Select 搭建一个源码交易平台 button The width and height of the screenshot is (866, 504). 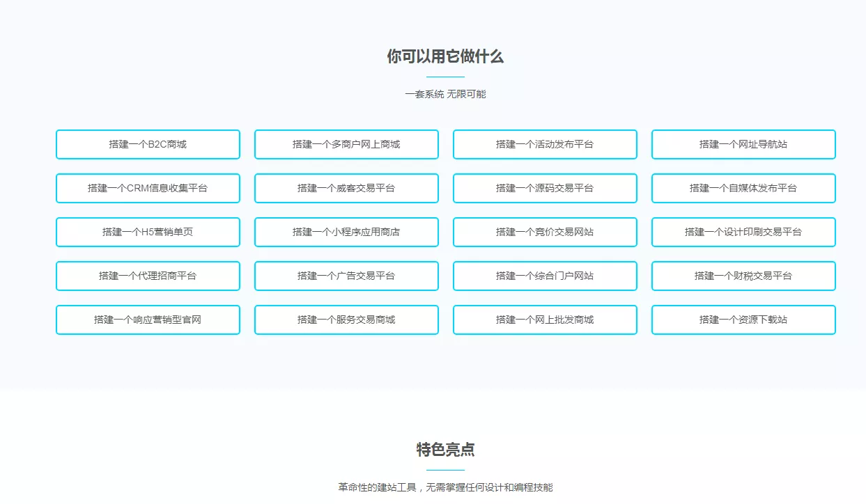click(545, 188)
